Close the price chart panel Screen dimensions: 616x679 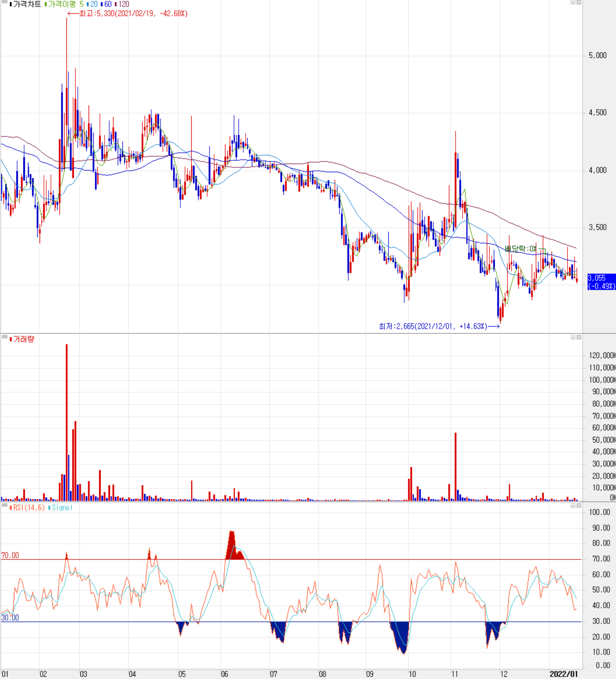point(579,2)
